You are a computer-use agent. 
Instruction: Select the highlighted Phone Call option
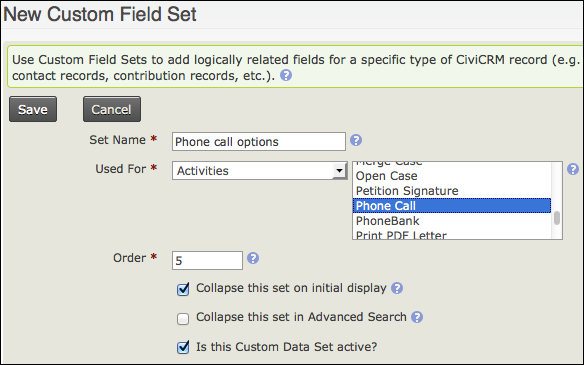click(x=451, y=206)
